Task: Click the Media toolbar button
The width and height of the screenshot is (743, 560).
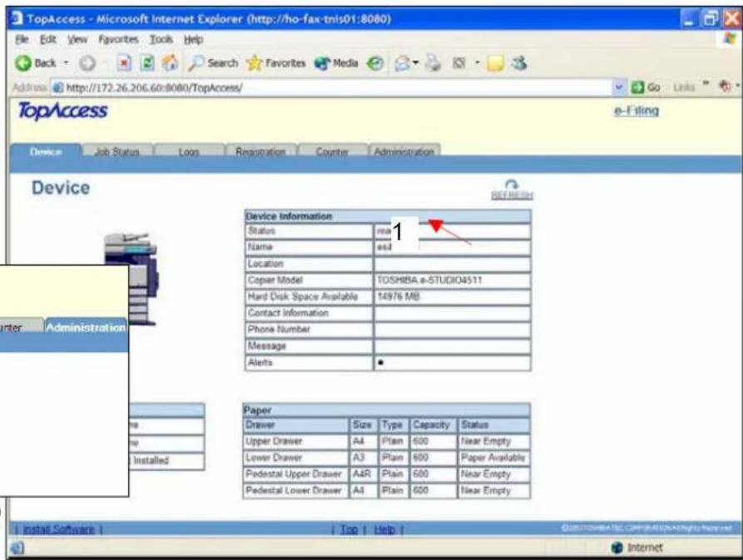Action: click(336, 63)
